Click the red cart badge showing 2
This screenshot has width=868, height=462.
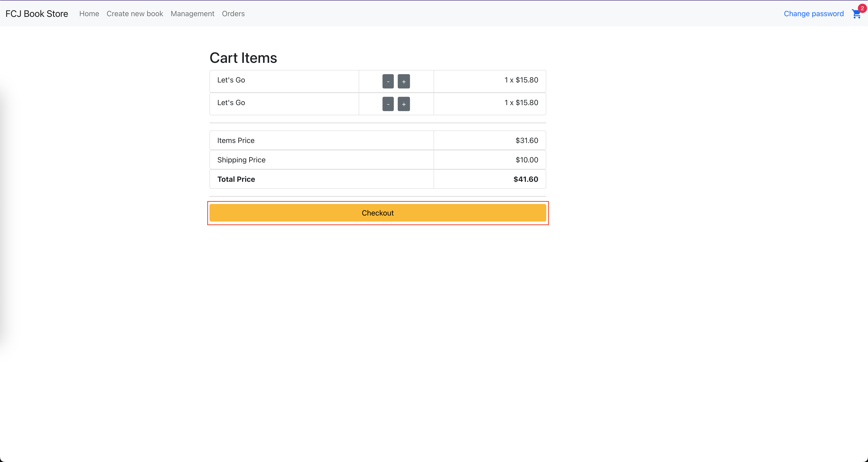[862, 8]
